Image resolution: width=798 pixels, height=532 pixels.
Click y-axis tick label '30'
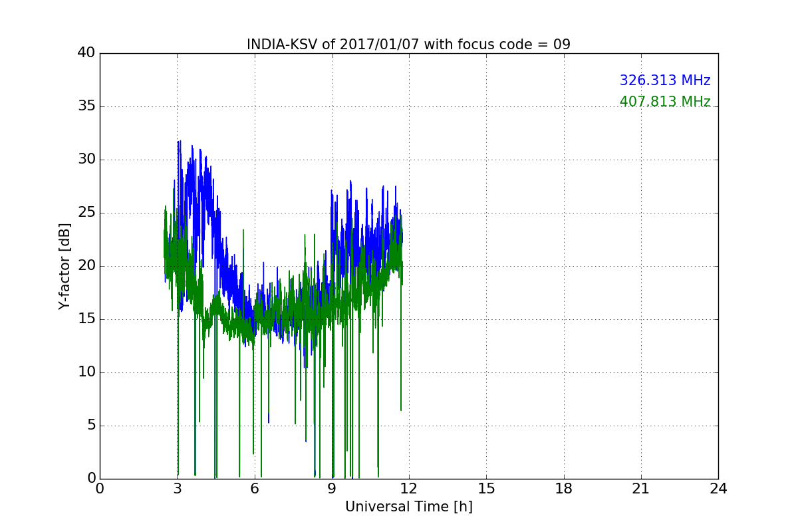pyautogui.click(x=86, y=160)
